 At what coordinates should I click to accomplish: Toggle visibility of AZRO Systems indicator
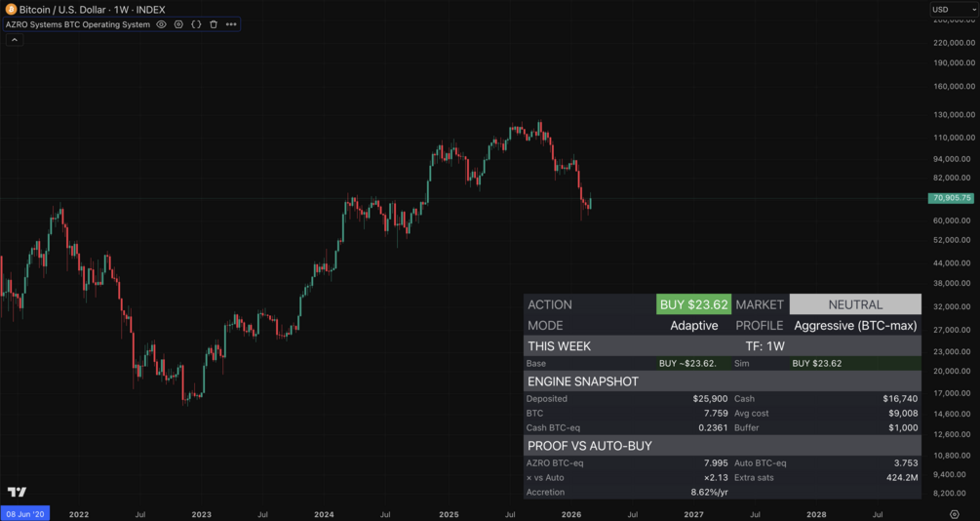pos(162,24)
